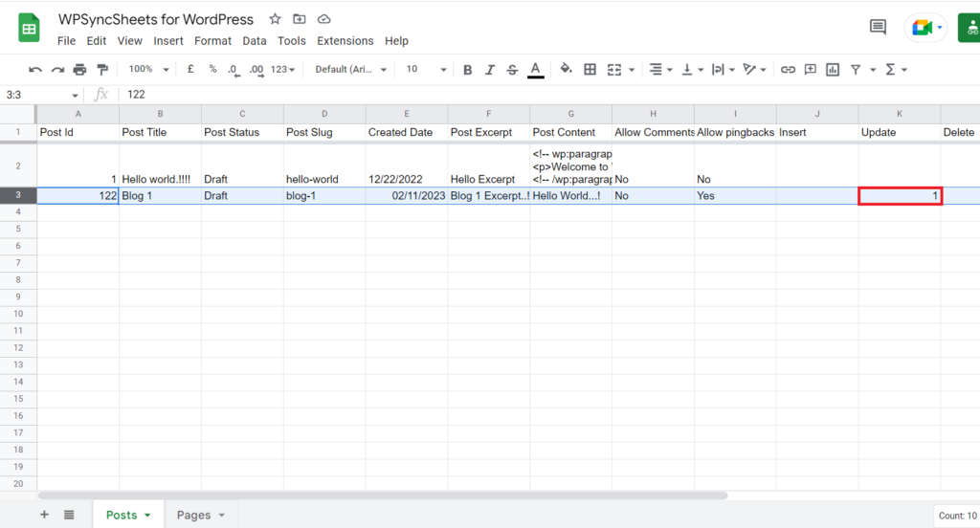Open horizontal align dropdown
The width and height of the screenshot is (980, 528).
(x=660, y=70)
